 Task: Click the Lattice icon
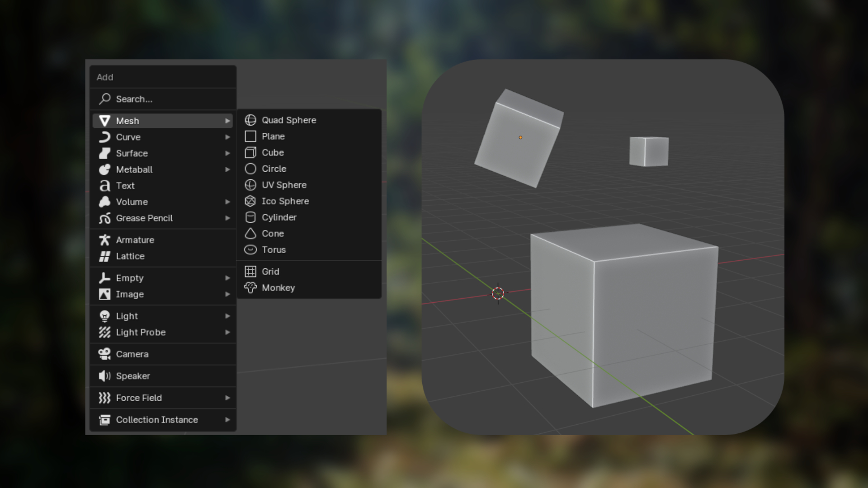coord(104,256)
